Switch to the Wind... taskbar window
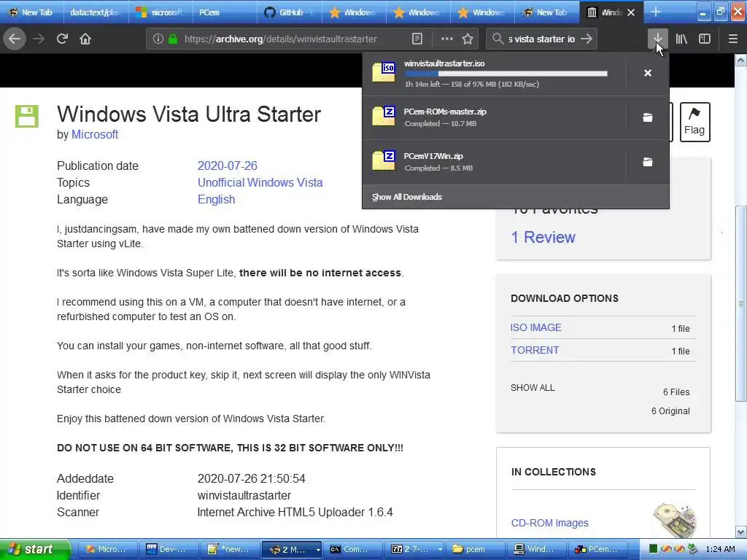The image size is (747, 560). coord(538,549)
